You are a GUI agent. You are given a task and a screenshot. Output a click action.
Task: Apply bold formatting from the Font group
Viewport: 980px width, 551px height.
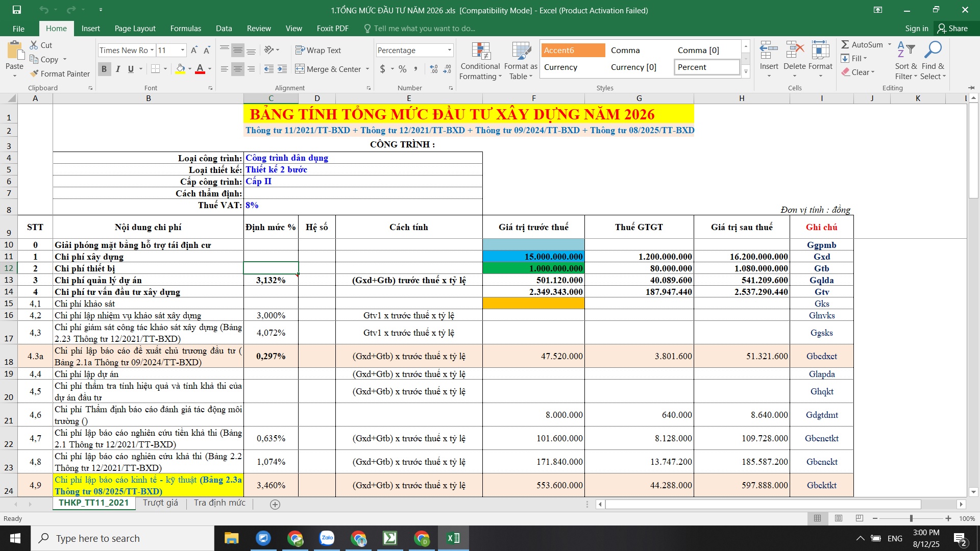pyautogui.click(x=104, y=69)
